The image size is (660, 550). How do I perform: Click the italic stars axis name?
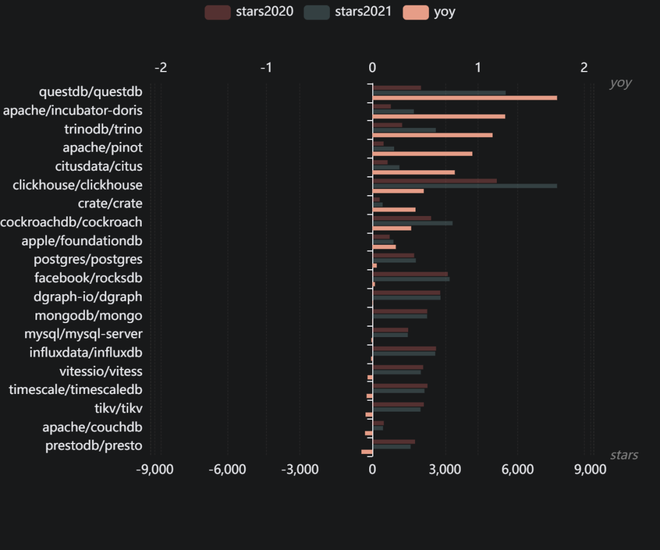(624, 455)
